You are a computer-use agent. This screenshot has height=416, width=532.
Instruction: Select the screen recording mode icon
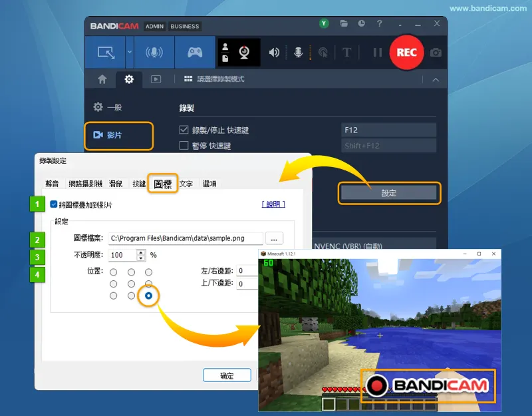pos(106,53)
